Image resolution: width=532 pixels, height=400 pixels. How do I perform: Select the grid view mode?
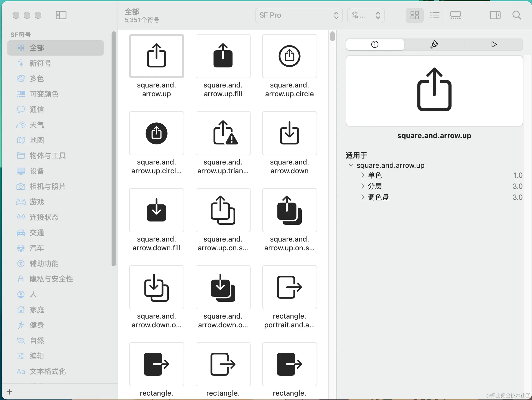click(414, 15)
